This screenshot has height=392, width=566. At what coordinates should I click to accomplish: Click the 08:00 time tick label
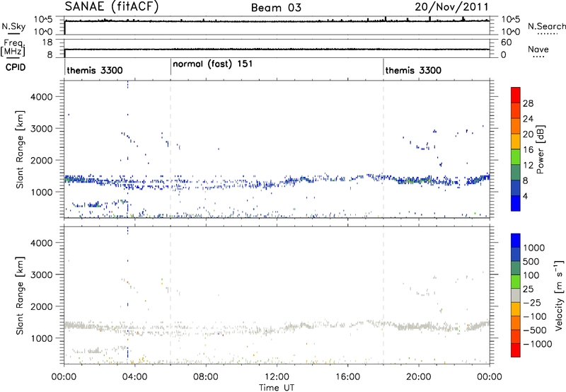[206, 377]
